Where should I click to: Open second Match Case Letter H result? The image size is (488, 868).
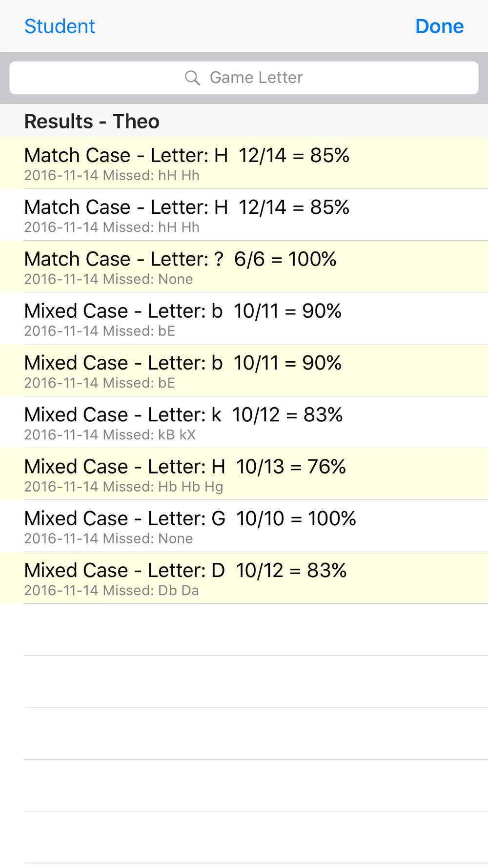[x=244, y=215]
